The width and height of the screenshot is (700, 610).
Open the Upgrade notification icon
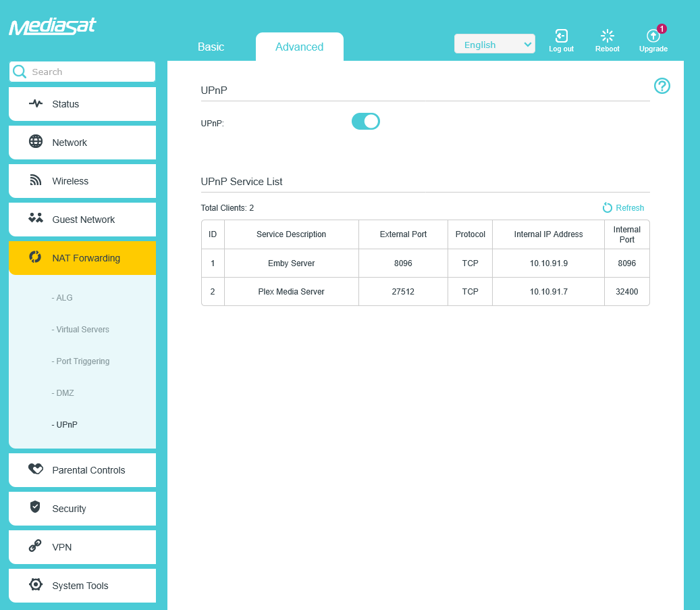[653, 36]
